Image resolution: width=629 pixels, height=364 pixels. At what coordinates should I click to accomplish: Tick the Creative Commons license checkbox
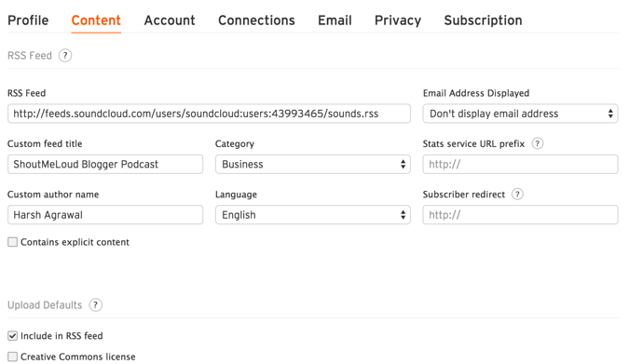12,357
